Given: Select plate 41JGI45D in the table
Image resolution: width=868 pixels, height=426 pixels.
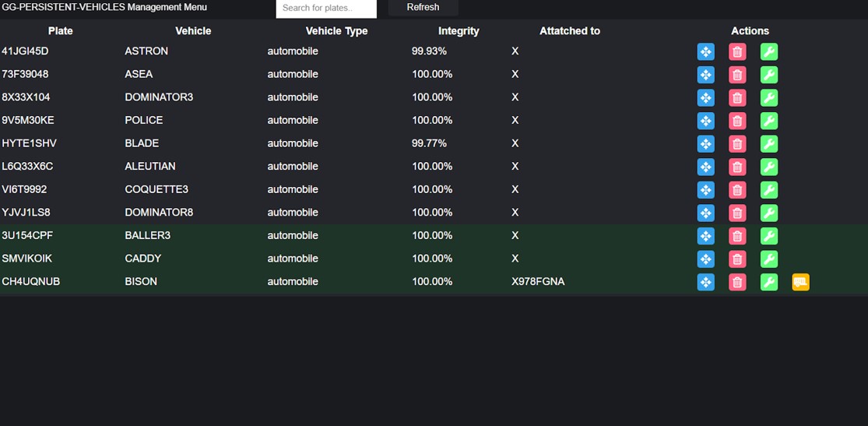Looking at the screenshot, I should pyautogui.click(x=25, y=51).
